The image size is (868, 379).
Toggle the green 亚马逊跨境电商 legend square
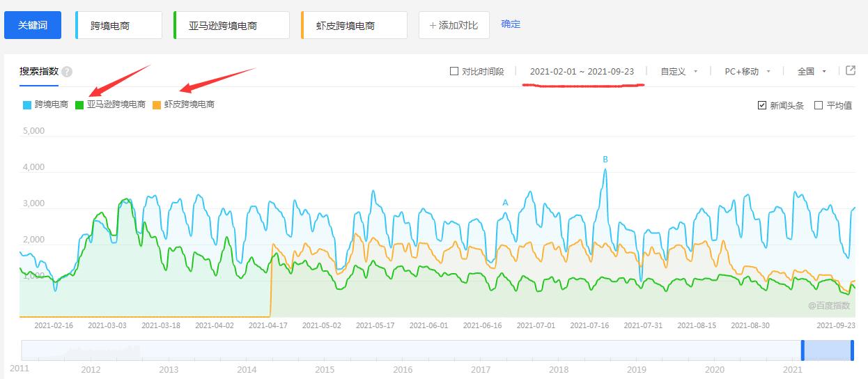(x=79, y=105)
